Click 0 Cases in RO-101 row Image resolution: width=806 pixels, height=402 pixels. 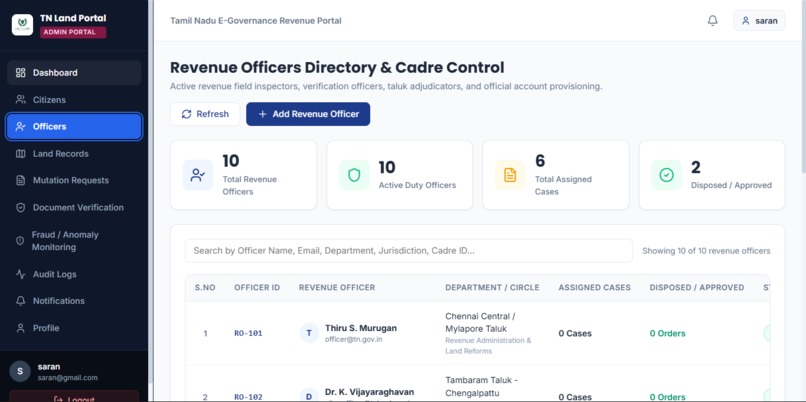(x=575, y=333)
